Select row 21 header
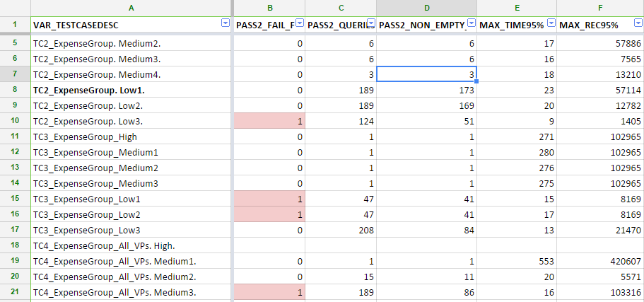This screenshot has height=302, width=644. [x=15, y=292]
